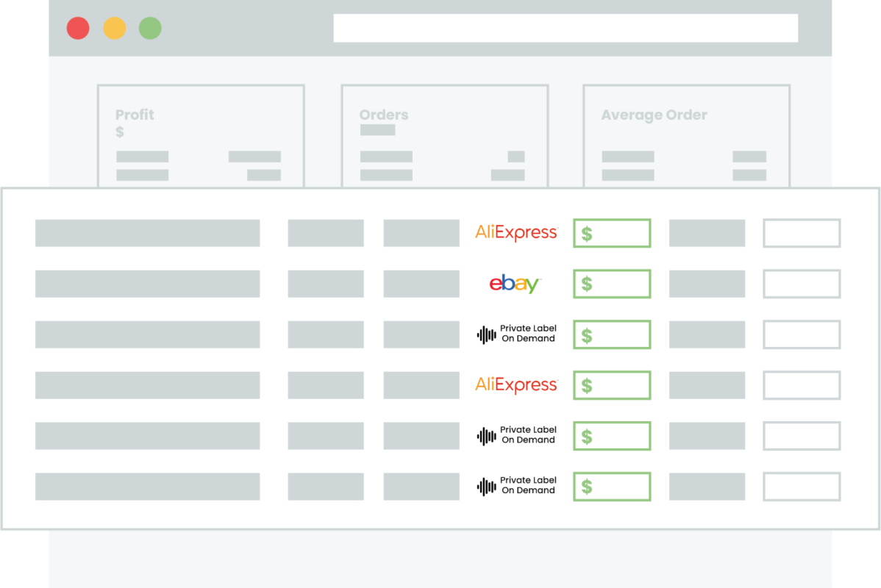Click the empty box ending the topmost AliExpress row
881x588 pixels.
click(802, 233)
